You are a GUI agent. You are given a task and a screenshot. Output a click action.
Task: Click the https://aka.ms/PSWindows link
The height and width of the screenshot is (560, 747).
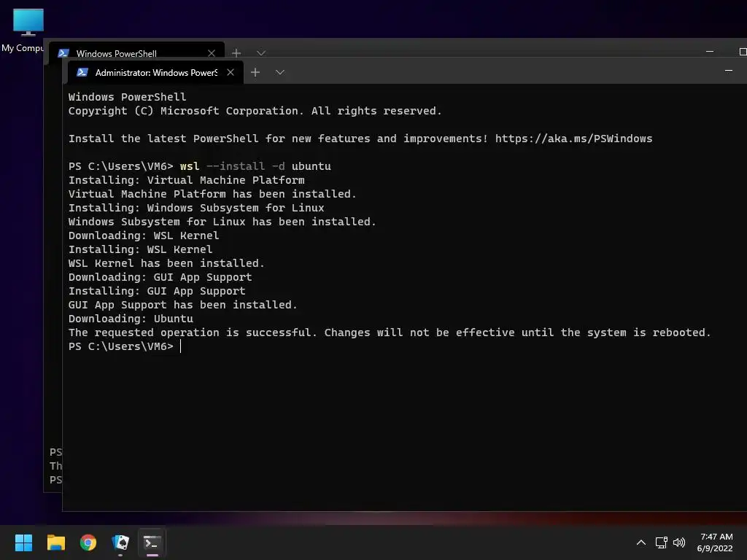573,139
